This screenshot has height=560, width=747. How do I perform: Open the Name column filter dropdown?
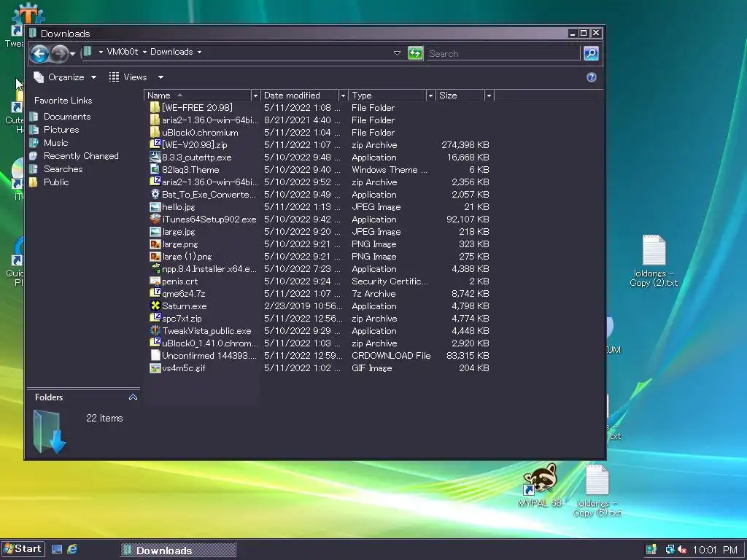click(x=255, y=96)
